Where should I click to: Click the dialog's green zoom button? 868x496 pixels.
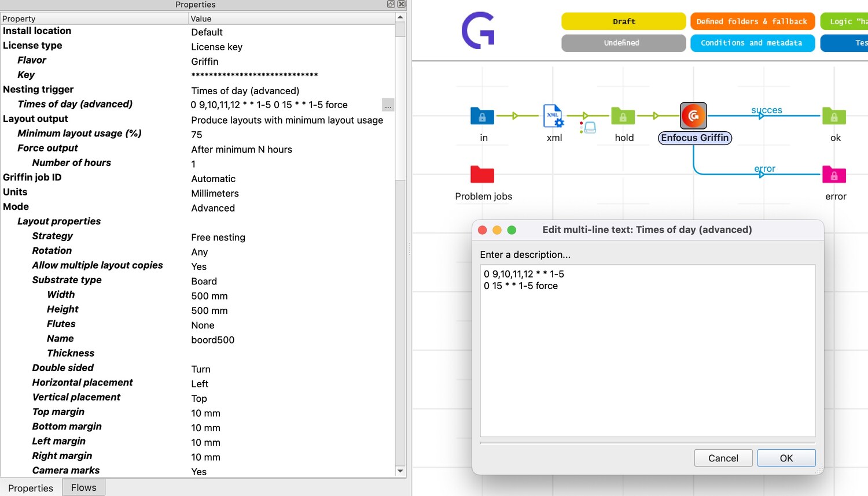click(x=512, y=230)
